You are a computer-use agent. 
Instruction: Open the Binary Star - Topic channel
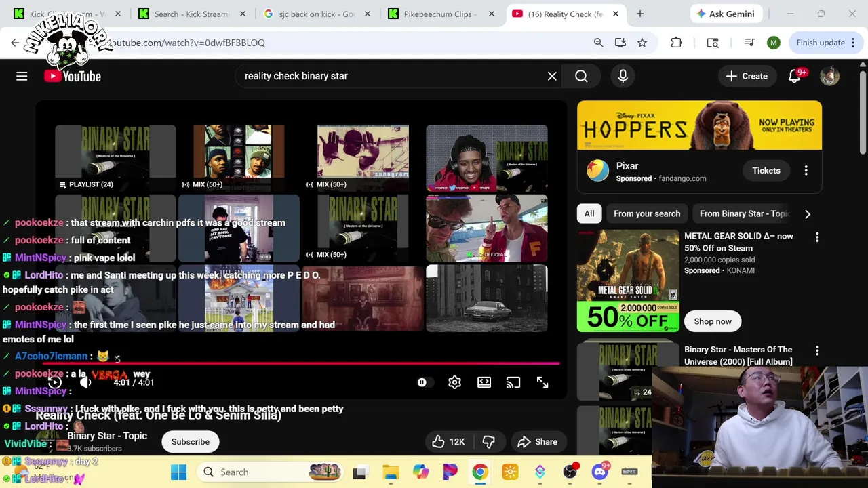pos(107,436)
